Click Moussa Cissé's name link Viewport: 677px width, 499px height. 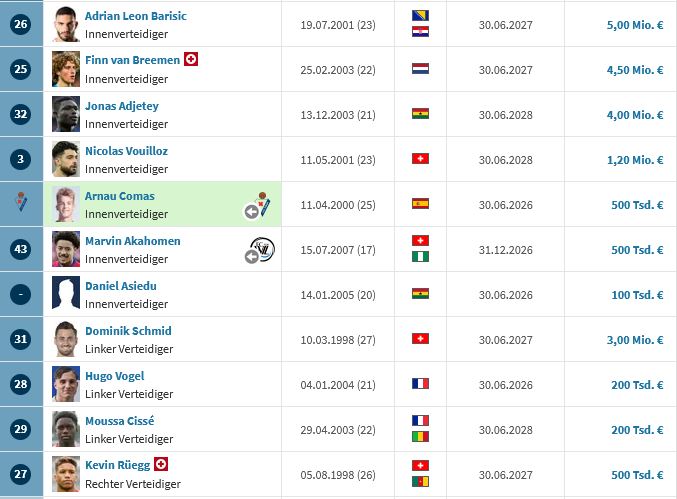[x=120, y=421]
